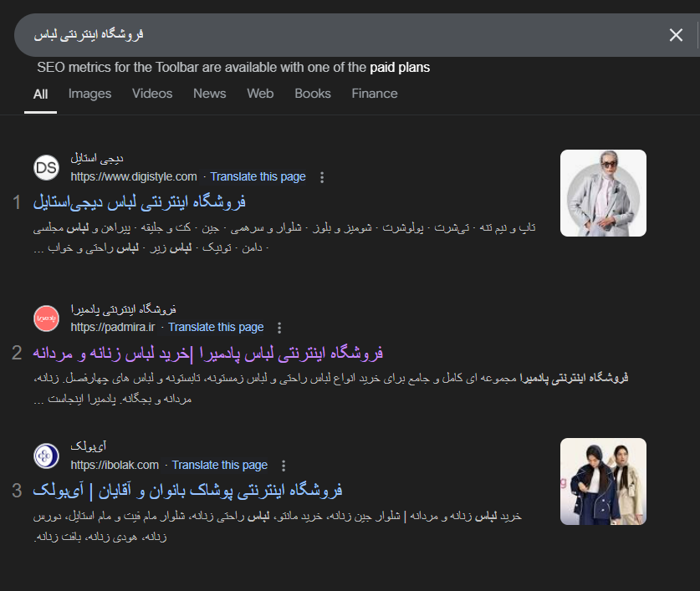Click the iBolak result thumbnail image
700x591 pixels.
click(x=603, y=481)
